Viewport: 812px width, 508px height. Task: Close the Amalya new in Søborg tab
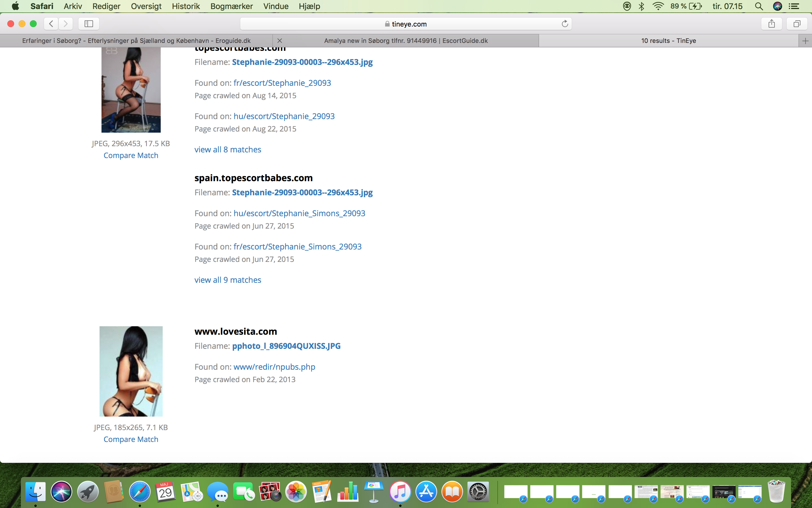279,41
